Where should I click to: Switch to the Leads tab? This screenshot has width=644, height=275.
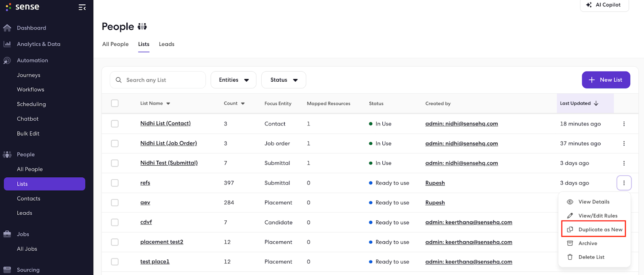167,44
